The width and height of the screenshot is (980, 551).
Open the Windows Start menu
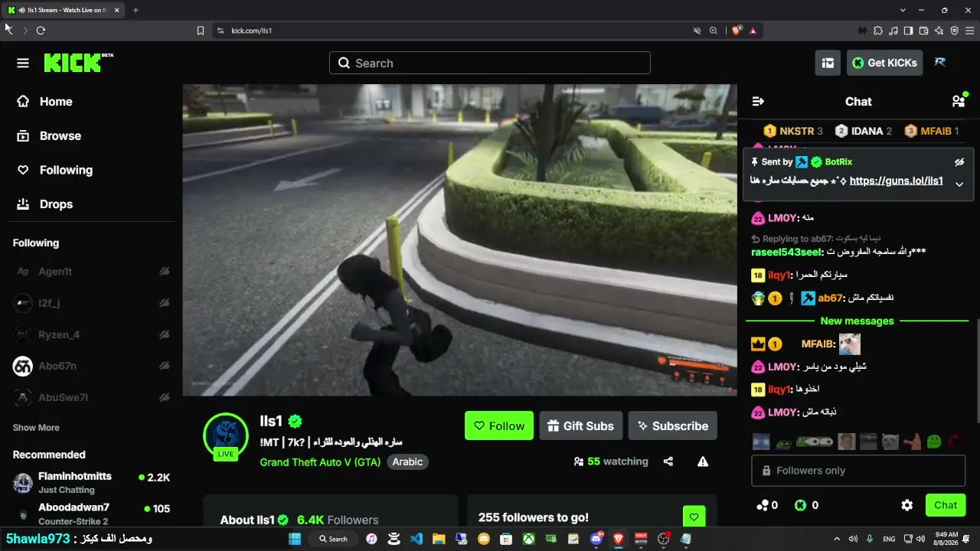(x=295, y=539)
